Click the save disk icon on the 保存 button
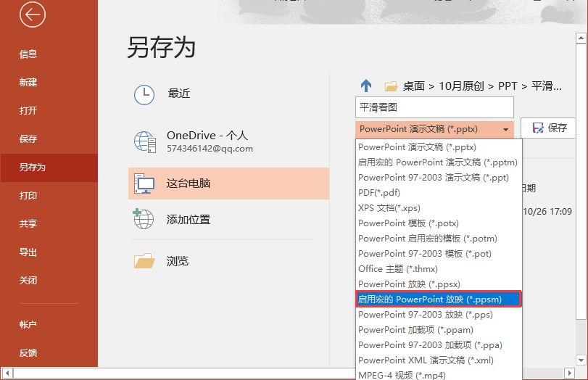 [x=538, y=128]
